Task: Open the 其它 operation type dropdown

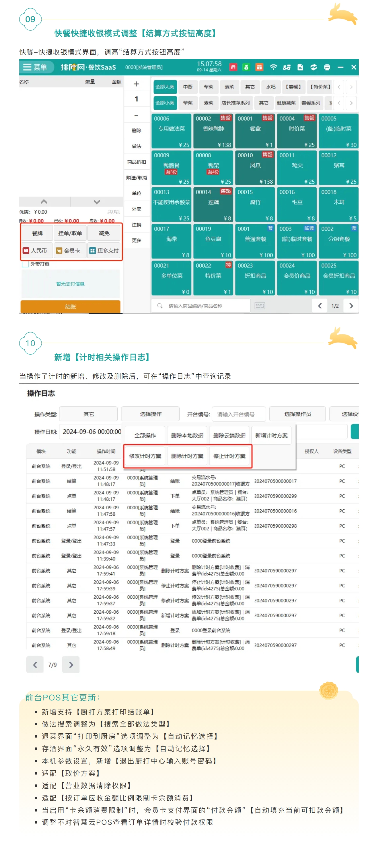Action: pyautogui.click(x=88, y=414)
